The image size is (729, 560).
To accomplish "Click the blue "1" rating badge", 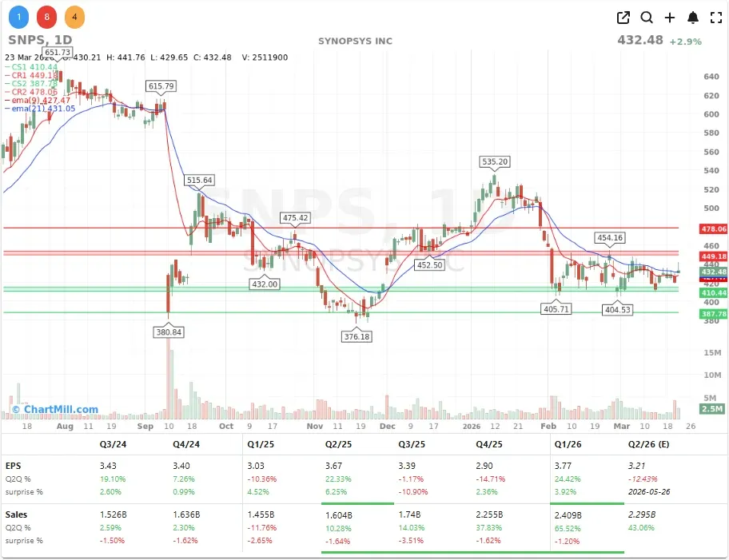I will [18, 16].
